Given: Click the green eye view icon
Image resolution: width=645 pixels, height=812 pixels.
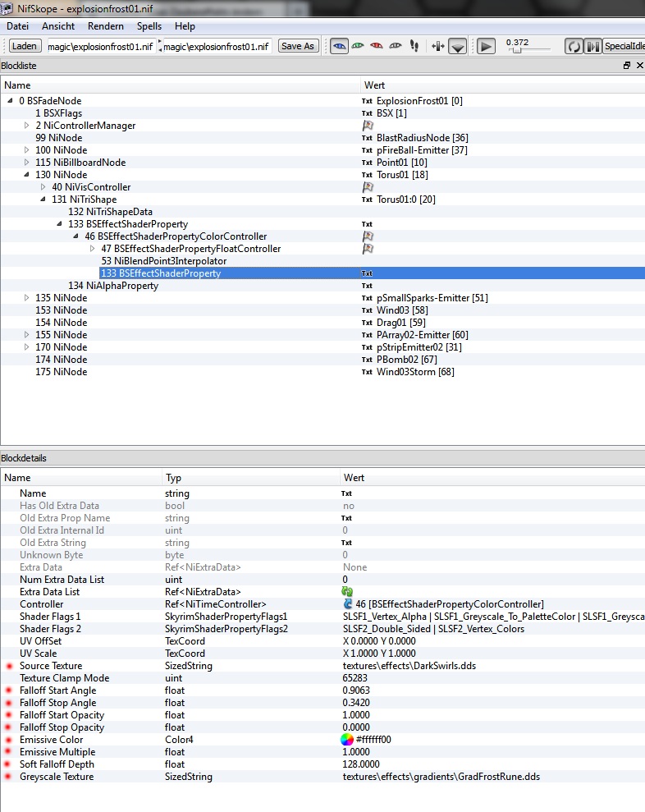Looking at the screenshot, I should pos(358,46).
